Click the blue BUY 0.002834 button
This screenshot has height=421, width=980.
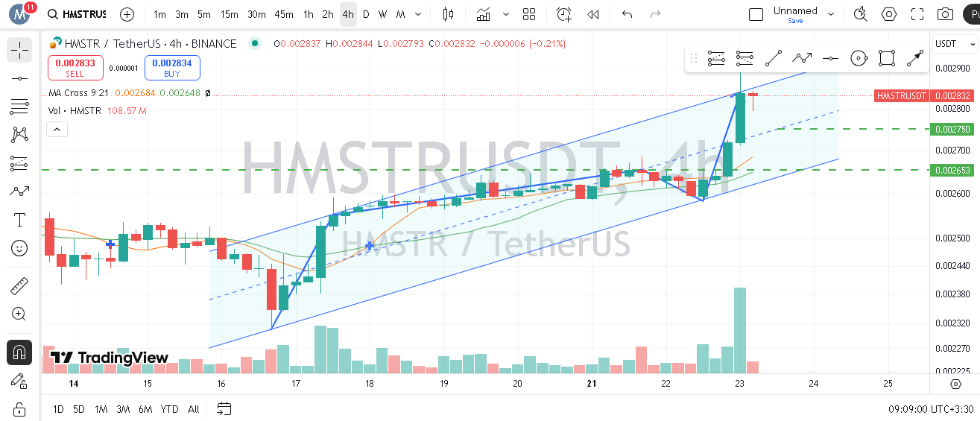[x=172, y=68]
